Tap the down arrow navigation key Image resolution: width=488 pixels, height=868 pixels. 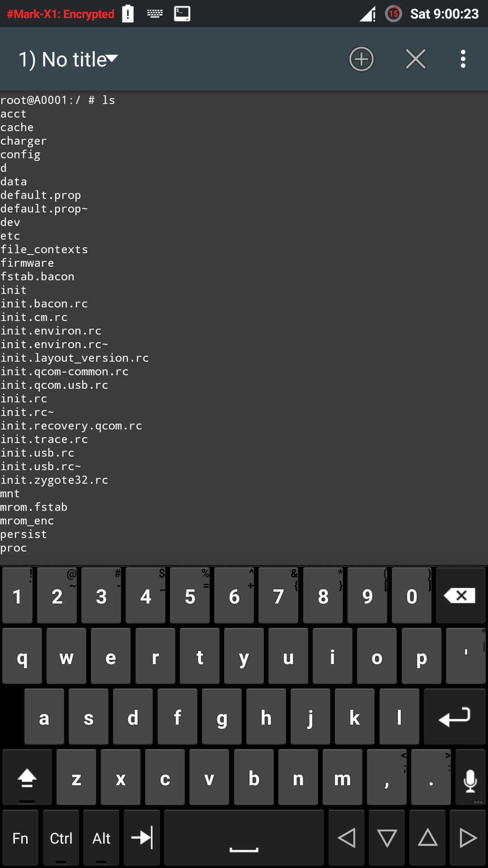click(x=387, y=837)
